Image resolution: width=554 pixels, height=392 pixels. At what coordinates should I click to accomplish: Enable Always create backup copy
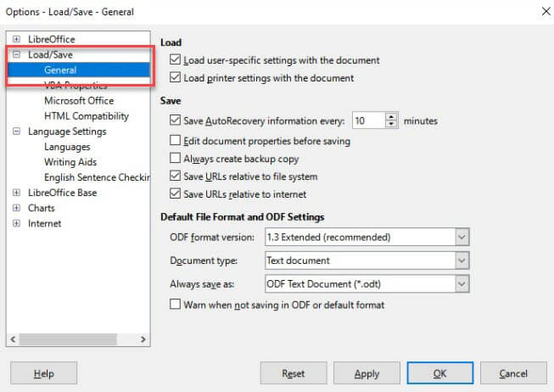(175, 158)
